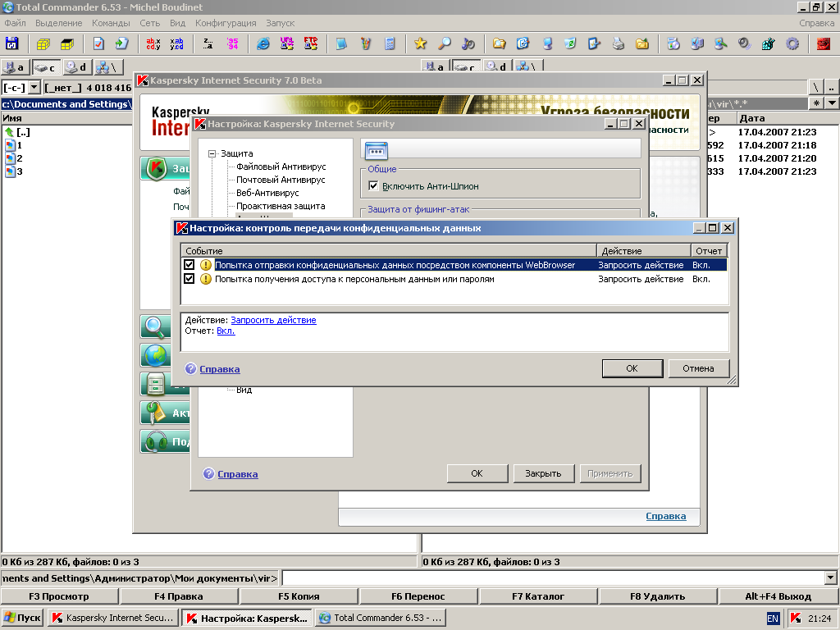Open right panel directory history dropdown arrow

[x=832, y=103]
